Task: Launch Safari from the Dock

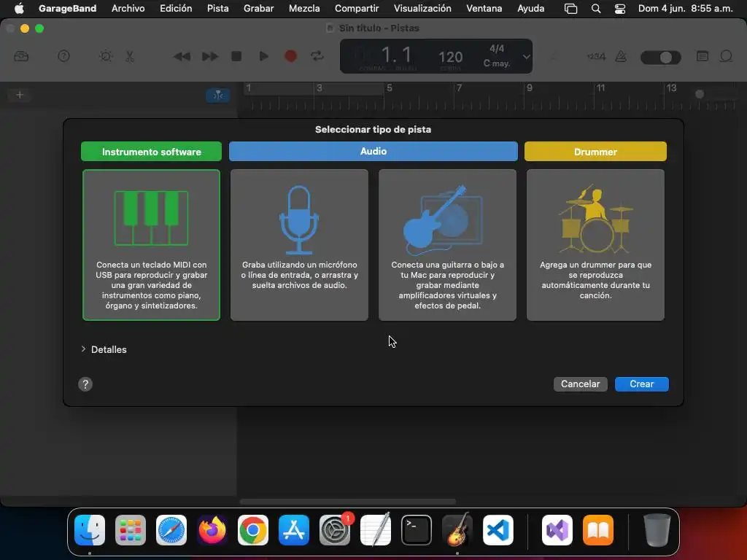Action: (x=171, y=530)
